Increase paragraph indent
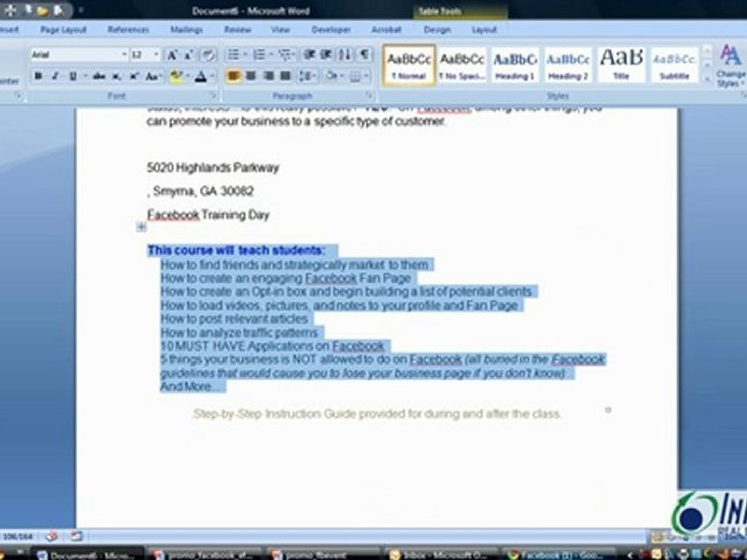 pyautogui.click(x=326, y=54)
